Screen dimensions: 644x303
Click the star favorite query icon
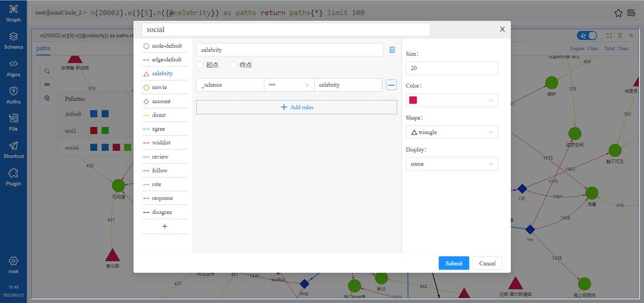(x=618, y=13)
